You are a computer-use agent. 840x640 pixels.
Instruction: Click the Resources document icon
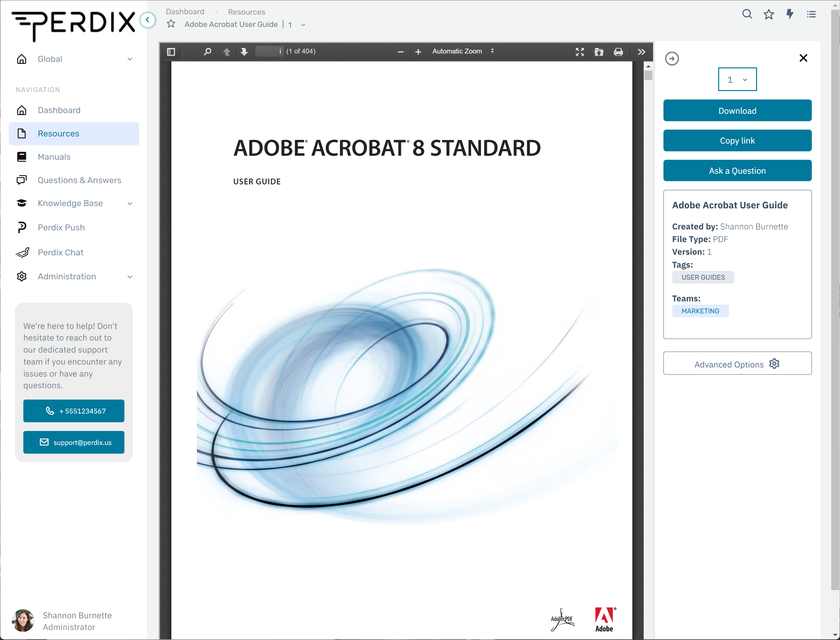pyautogui.click(x=22, y=133)
